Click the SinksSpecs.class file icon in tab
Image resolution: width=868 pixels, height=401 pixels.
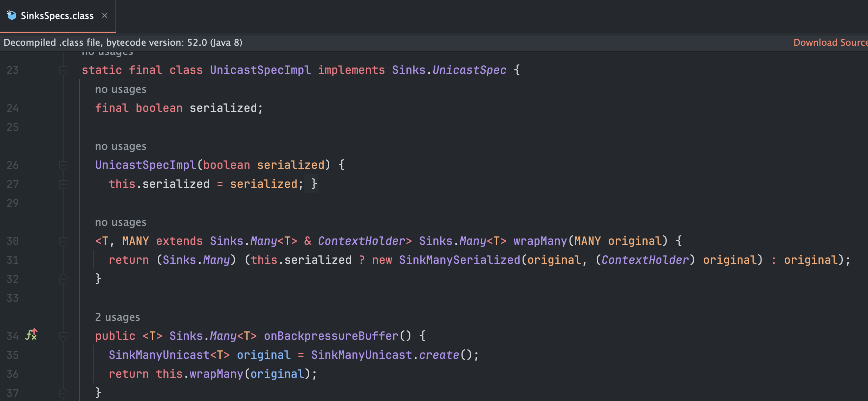[x=12, y=15]
